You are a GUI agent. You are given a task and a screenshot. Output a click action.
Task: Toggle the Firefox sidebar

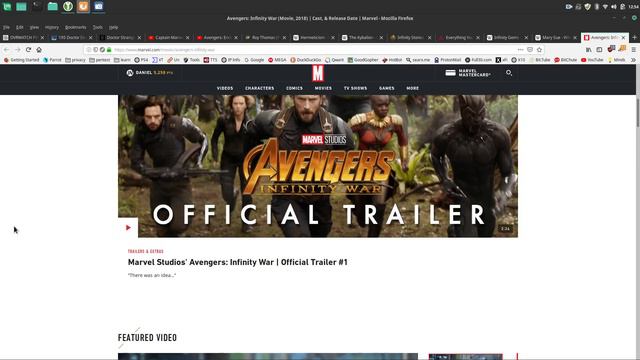pos(599,49)
